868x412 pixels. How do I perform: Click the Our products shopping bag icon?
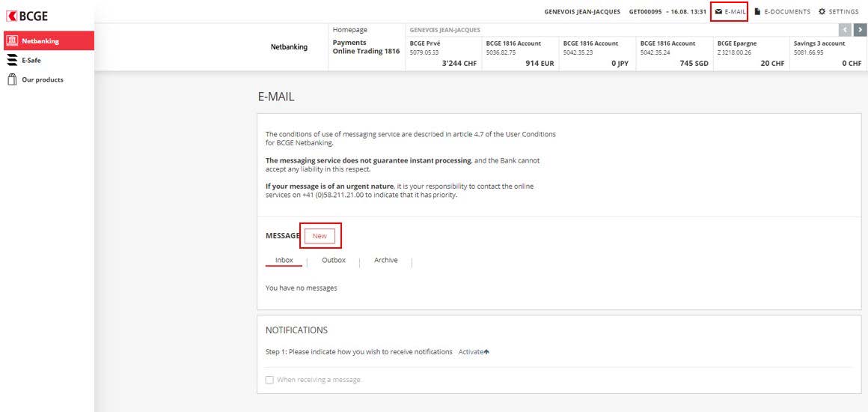(12, 79)
